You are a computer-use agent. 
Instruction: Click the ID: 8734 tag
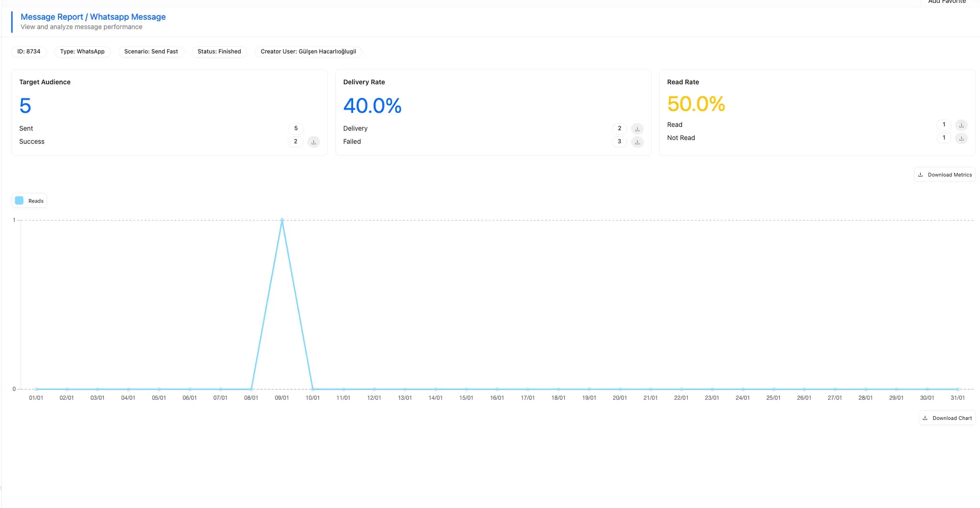pos(29,52)
